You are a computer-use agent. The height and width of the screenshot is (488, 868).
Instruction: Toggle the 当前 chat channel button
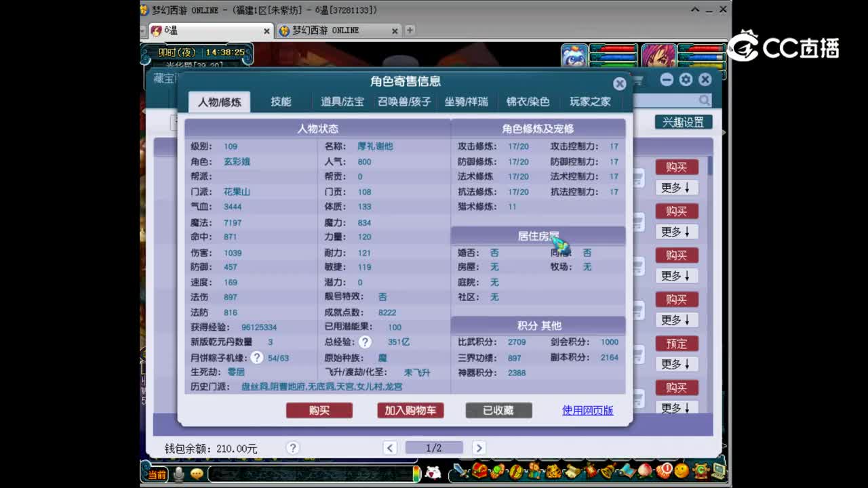click(157, 474)
